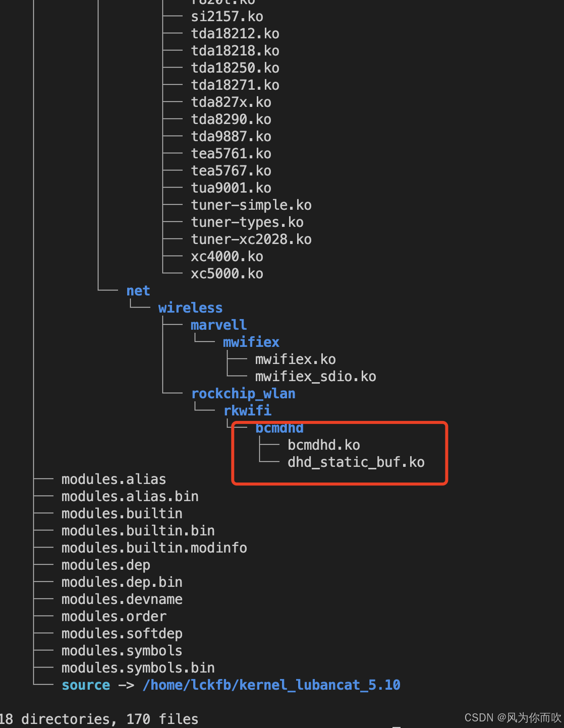Select the modules.alias line
This screenshot has width=564, height=728.
(x=114, y=479)
